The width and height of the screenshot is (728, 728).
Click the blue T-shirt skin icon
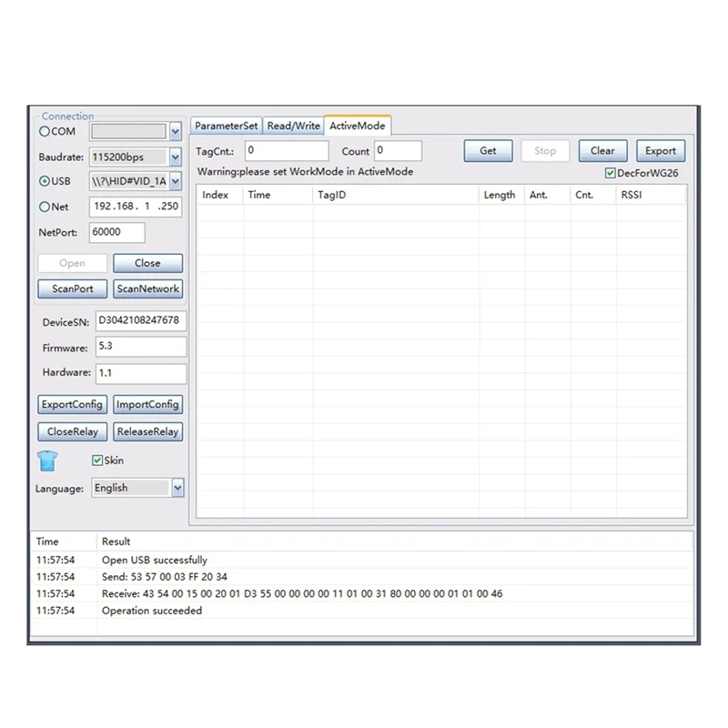coord(47,460)
